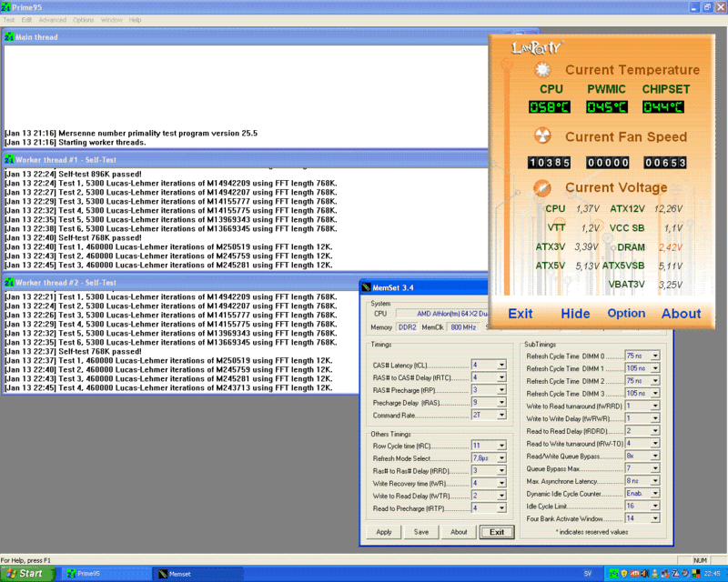Click the MemSet About button
Screen dimensions: 728x582
pos(459,532)
